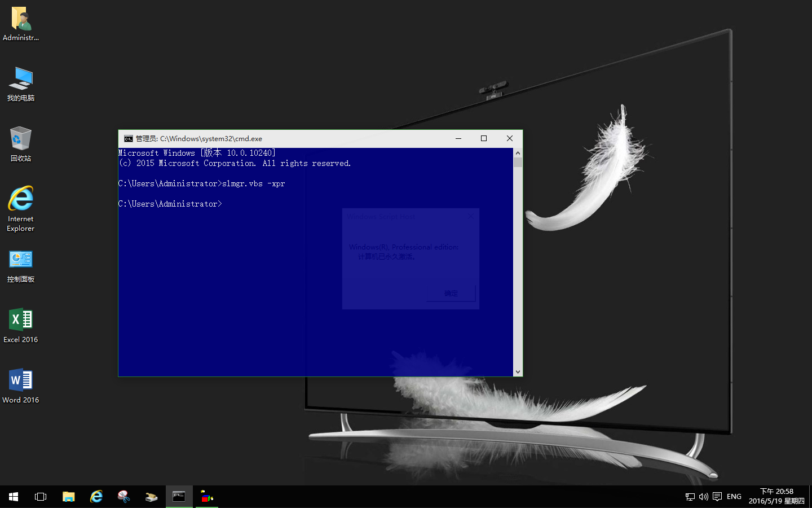
Task: Maximize the cmd.exe window
Action: point(484,138)
